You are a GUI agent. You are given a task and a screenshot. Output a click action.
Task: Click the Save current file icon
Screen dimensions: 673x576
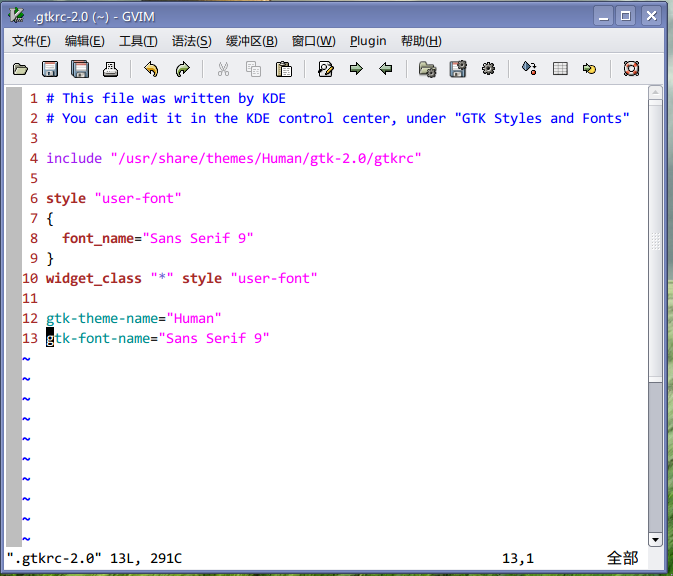50,69
